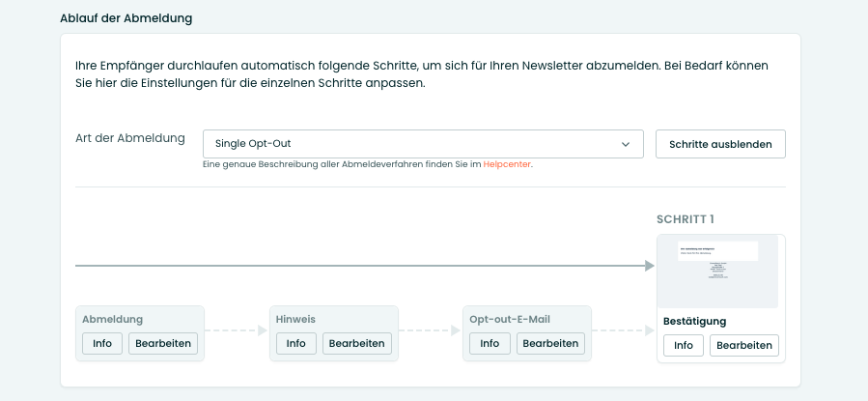This screenshot has height=401, width=868.
Task: Click Bearbeiten under the Opt-out-E-Mail step
Action: (550, 343)
